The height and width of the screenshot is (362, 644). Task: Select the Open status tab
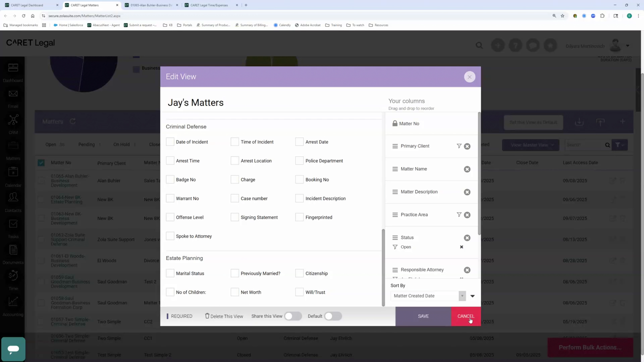(x=55, y=145)
